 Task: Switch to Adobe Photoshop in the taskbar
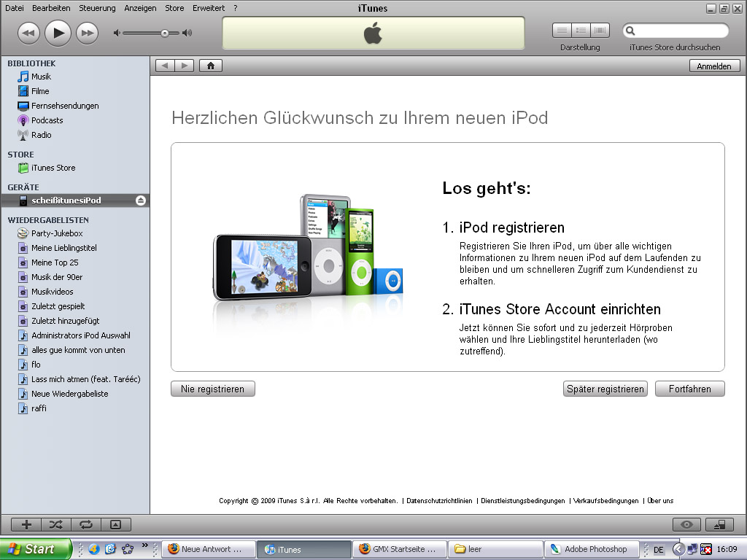[592, 549]
